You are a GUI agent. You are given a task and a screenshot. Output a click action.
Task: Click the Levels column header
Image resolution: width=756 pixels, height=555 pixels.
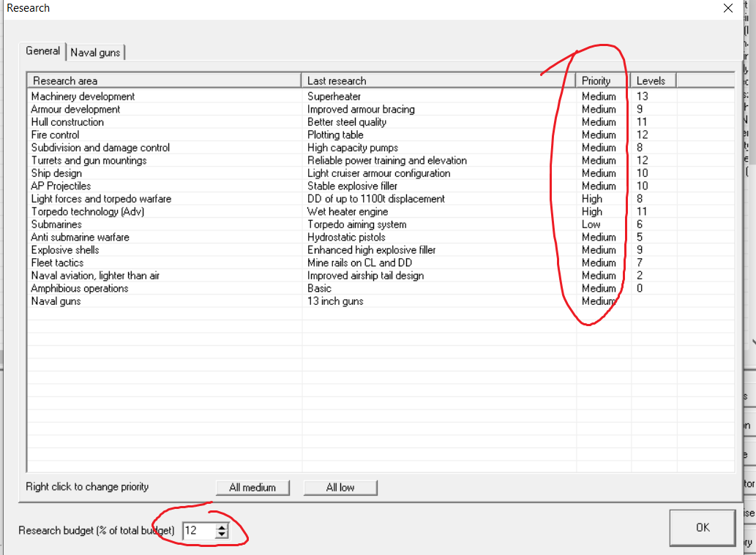point(653,80)
